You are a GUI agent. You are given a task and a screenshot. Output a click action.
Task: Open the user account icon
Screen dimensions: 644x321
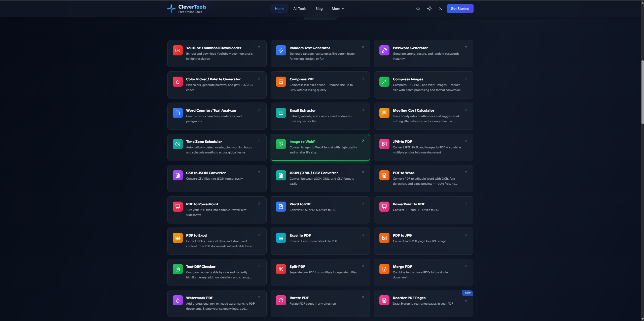[x=440, y=8]
